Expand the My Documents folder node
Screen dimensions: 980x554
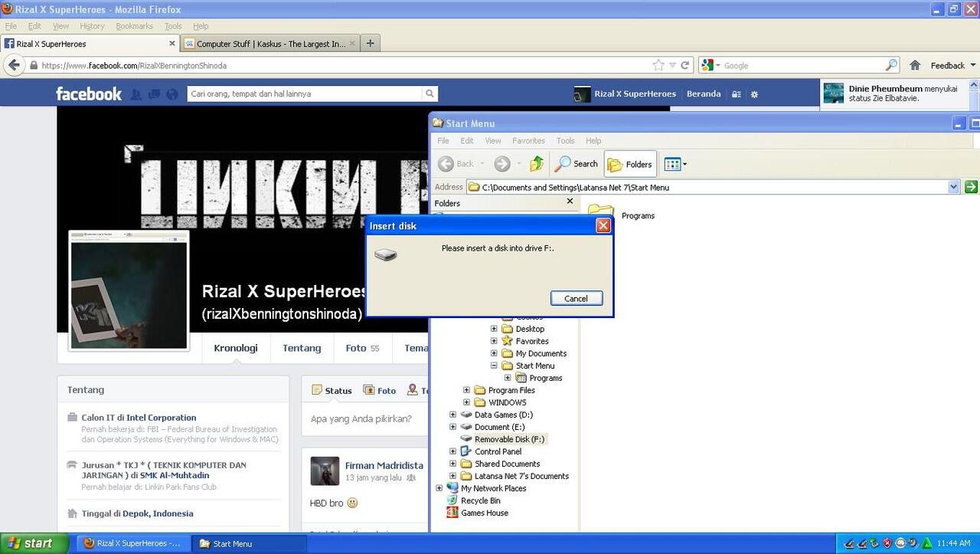[x=494, y=353]
